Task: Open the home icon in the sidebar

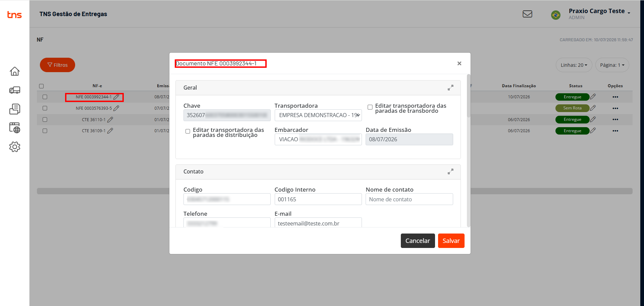Action: tap(15, 71)
